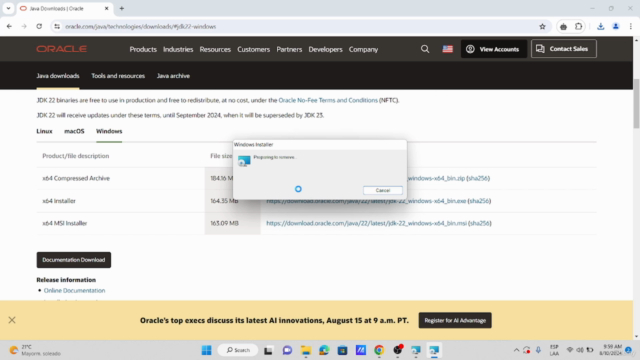
Task: Open Oracle No-Fee Terms and Conditions link
Action: coord(328,100)
